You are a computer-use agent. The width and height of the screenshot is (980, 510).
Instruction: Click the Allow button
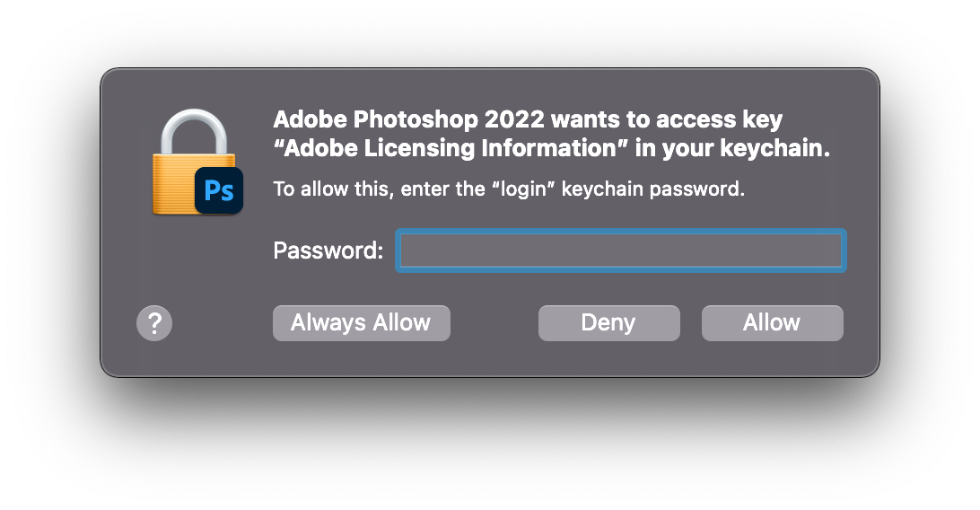pos(772,323)
